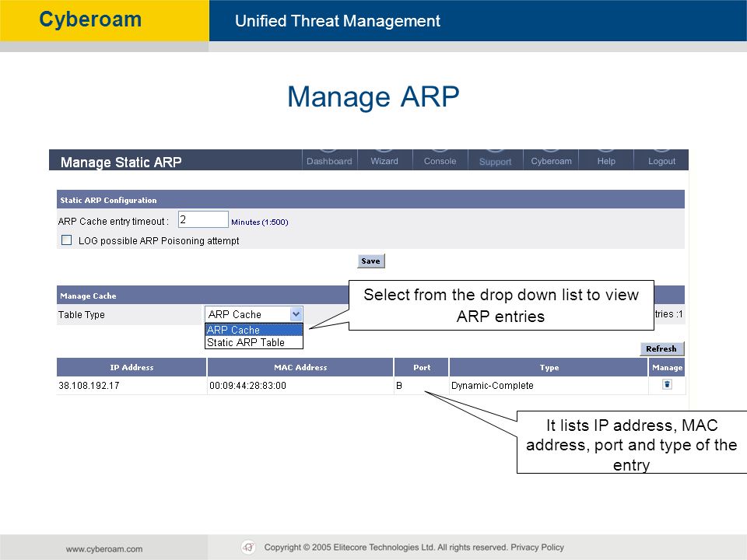Visit www.cyberoam.com footer link
Screen dimensions: 747x560
click(104, 548)
